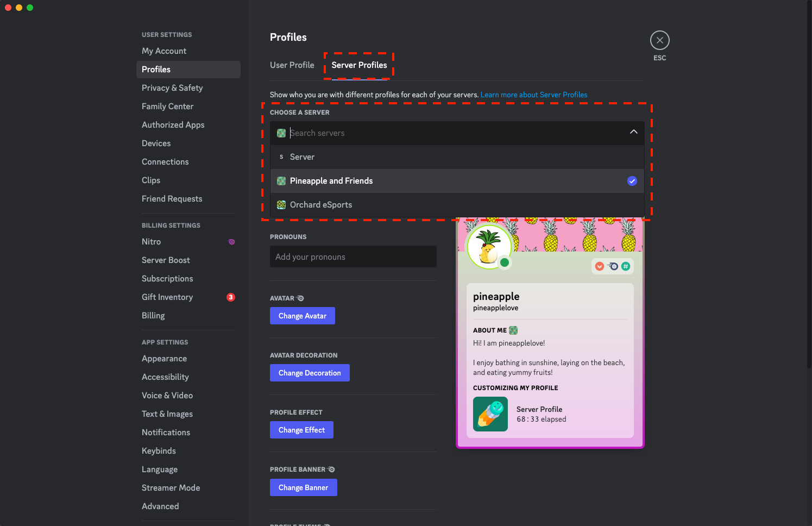Click the Change Banner button

click(304, 487)
